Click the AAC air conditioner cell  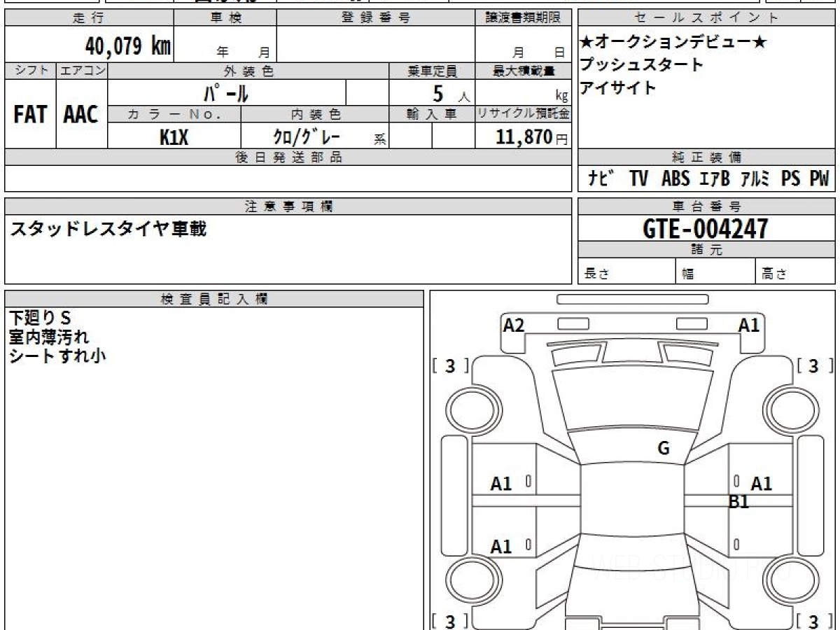(x=81, y=115)
